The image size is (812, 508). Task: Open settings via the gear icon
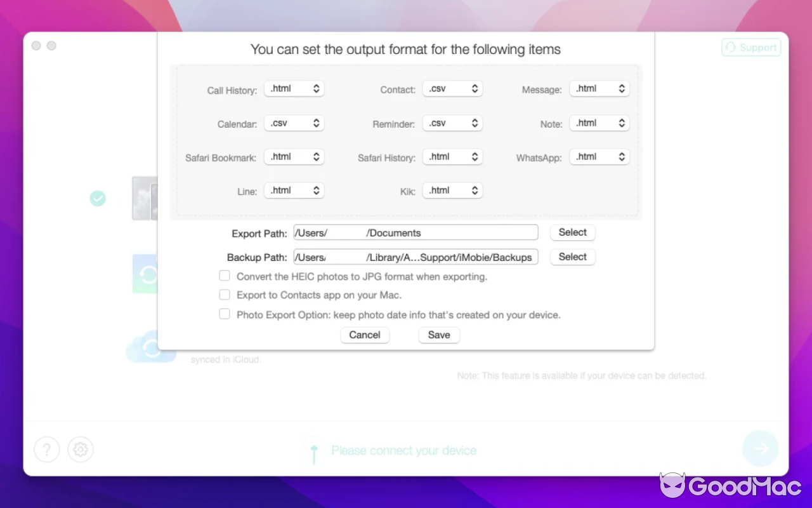81,450
